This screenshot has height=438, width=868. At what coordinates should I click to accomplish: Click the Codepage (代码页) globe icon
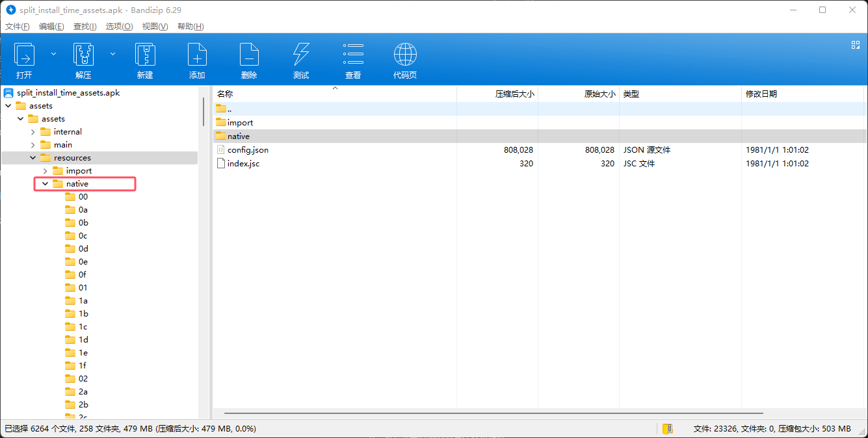tap(405, 55)
